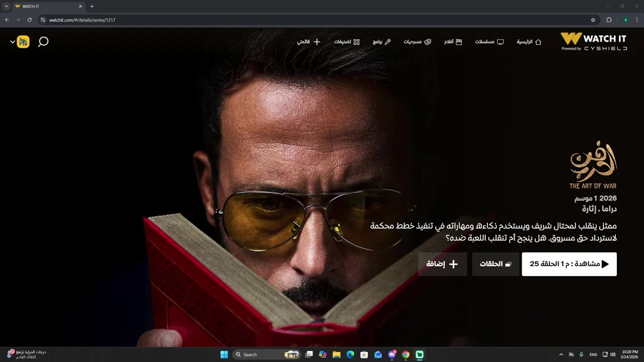Screen dimensions: 644x362
Task: Click the Watch It logo
Action: click(594, 41)
